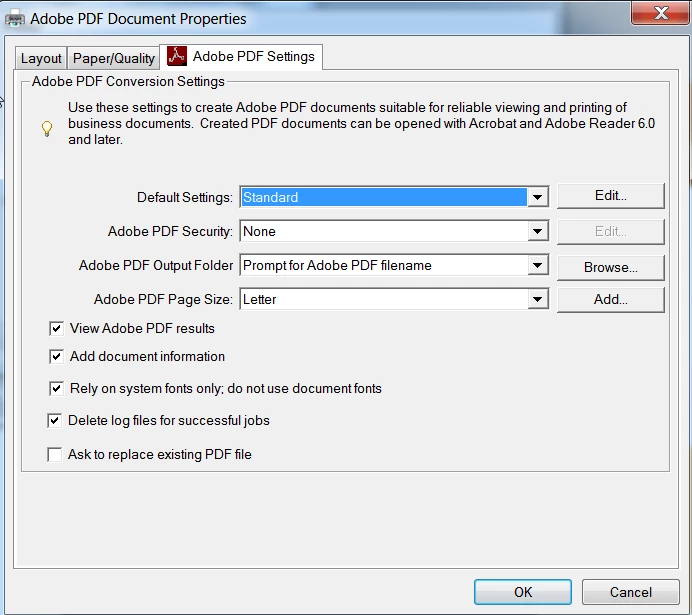Screen dimensions: 692x615
Task: Click disabled Edit button for PDF Security
Action: [610, 232]
